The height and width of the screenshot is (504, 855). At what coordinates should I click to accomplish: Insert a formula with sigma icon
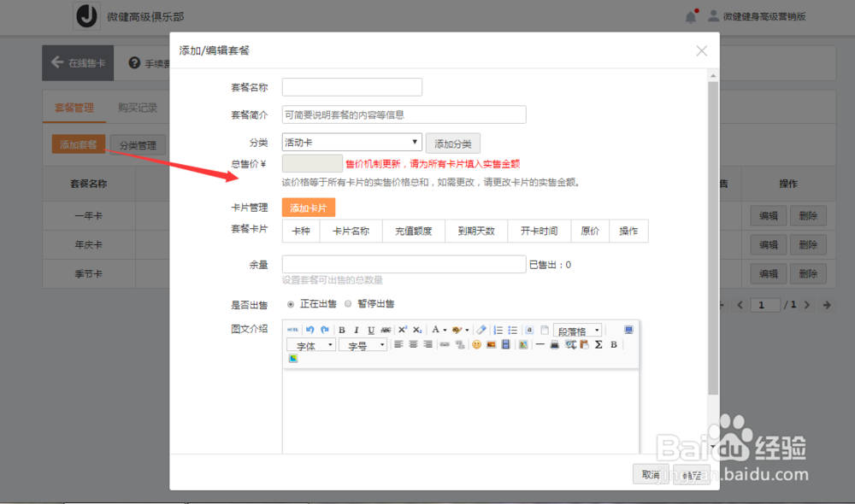tap(598, 344)
